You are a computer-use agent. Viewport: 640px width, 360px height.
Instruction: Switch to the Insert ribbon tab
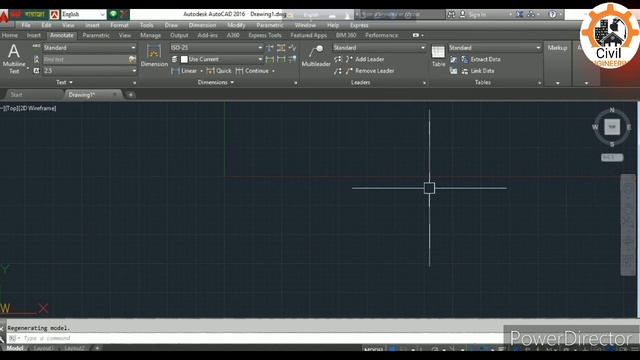pos(33,36)
